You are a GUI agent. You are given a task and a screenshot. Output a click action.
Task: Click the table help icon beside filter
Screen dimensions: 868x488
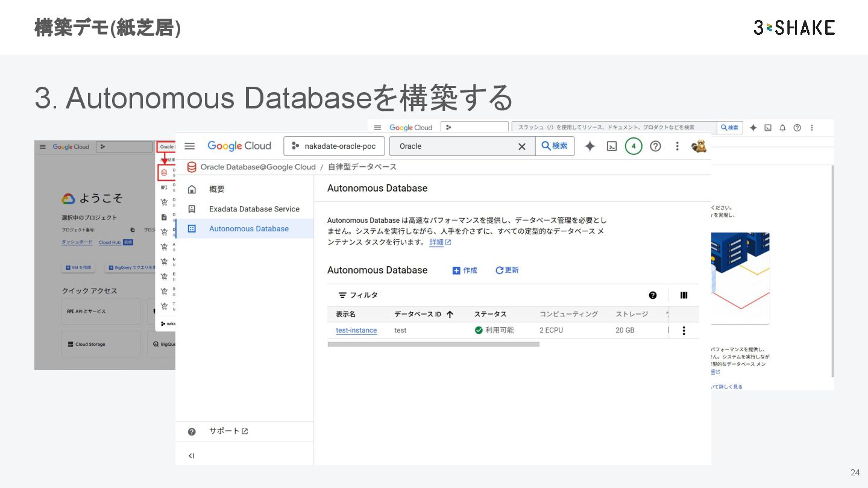[x=653, y=295]
